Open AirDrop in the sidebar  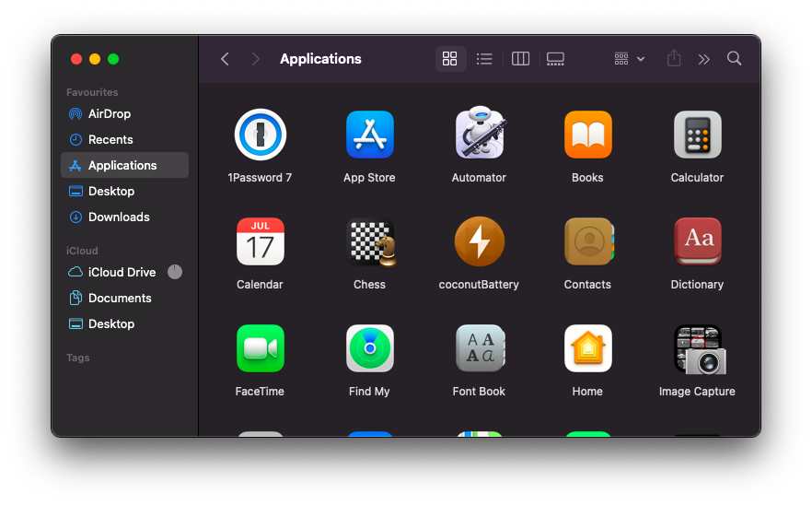click(x=125, y=113)
